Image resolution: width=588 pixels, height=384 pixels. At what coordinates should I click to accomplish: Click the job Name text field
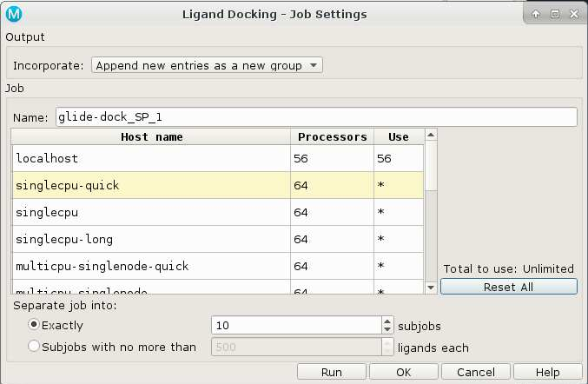pyautogui.click(x=316, y=116)
